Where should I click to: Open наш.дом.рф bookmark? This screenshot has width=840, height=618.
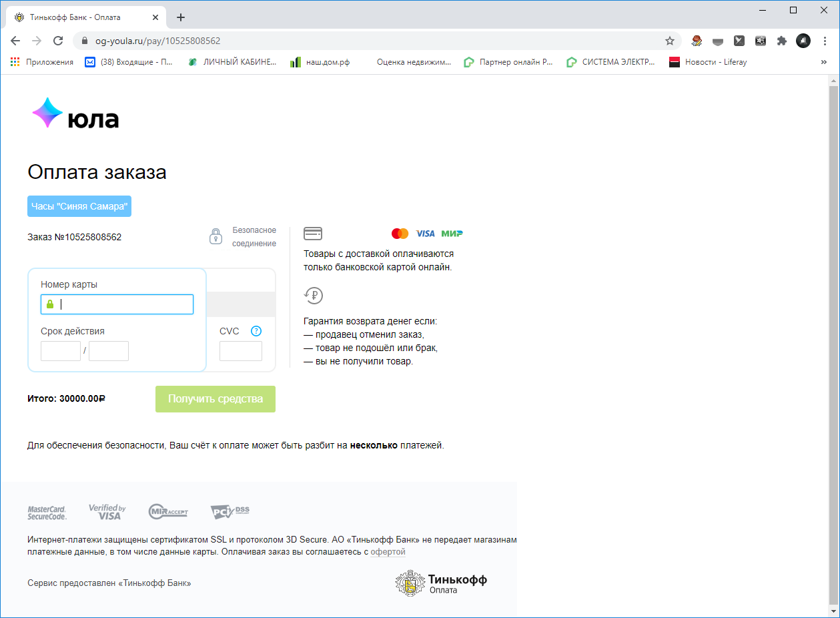tap(320, 62)
